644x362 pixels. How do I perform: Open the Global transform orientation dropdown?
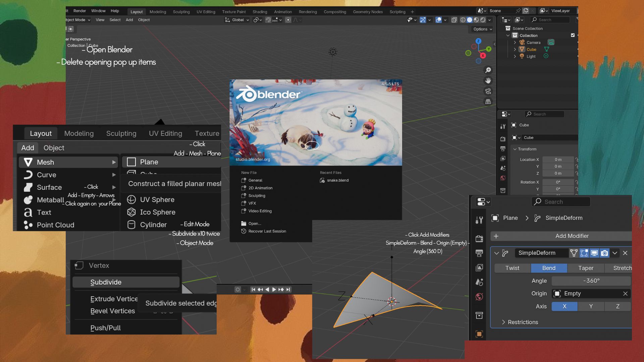tap(237, 20)
